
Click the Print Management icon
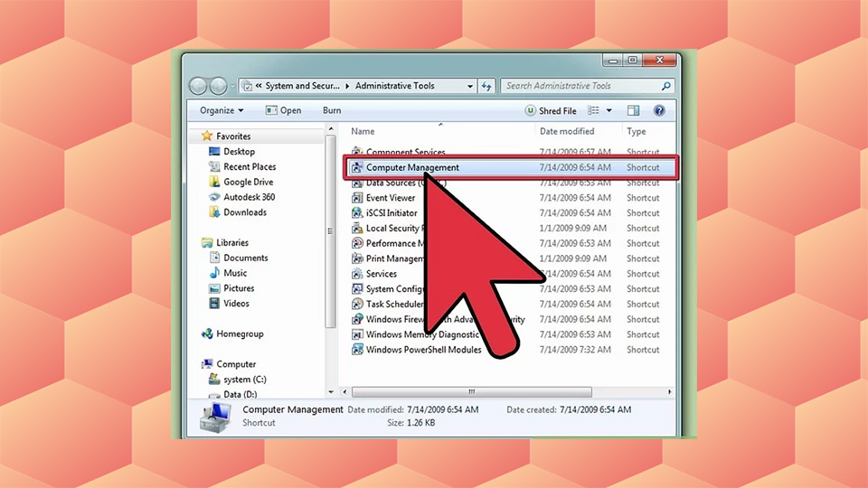[x=357, y=258]
